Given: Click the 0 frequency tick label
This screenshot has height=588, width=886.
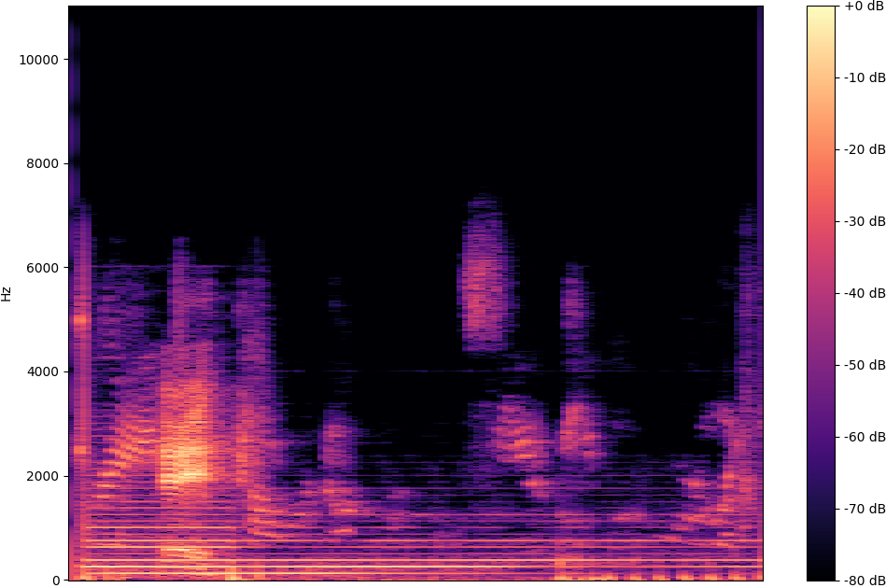Looking at the screenshot, I should [x=55, y=581].
